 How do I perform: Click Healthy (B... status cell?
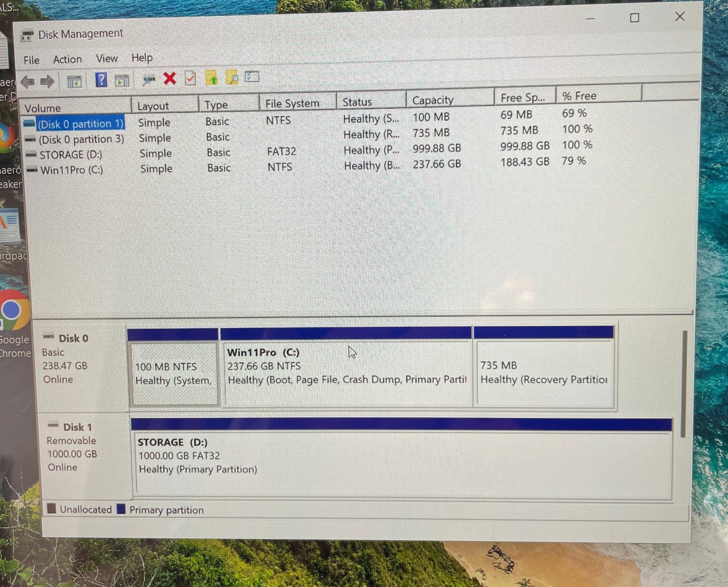pos(372,166)
